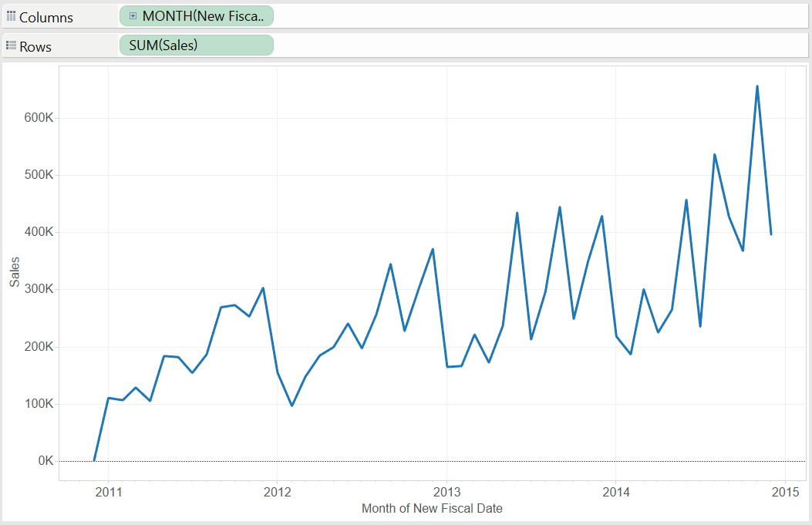Click the Rows shelf list icon
This screenshot has width=812, height=525.
[11, 45]
